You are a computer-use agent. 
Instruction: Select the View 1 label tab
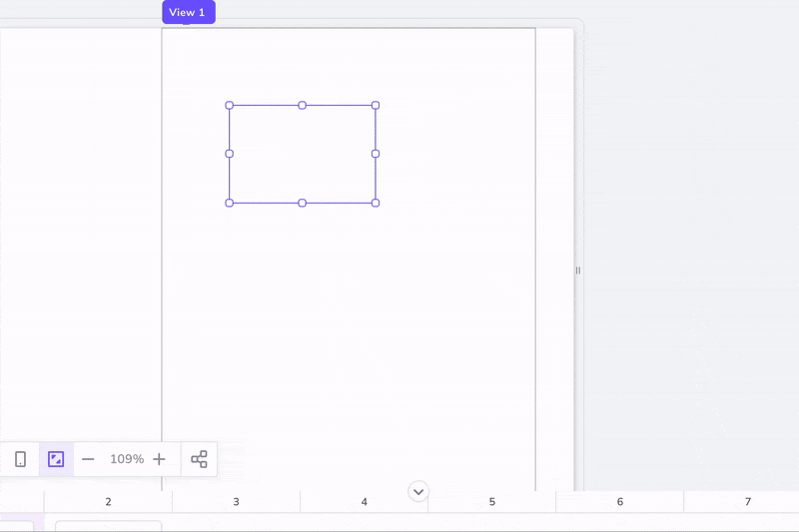tap(188, 13)
